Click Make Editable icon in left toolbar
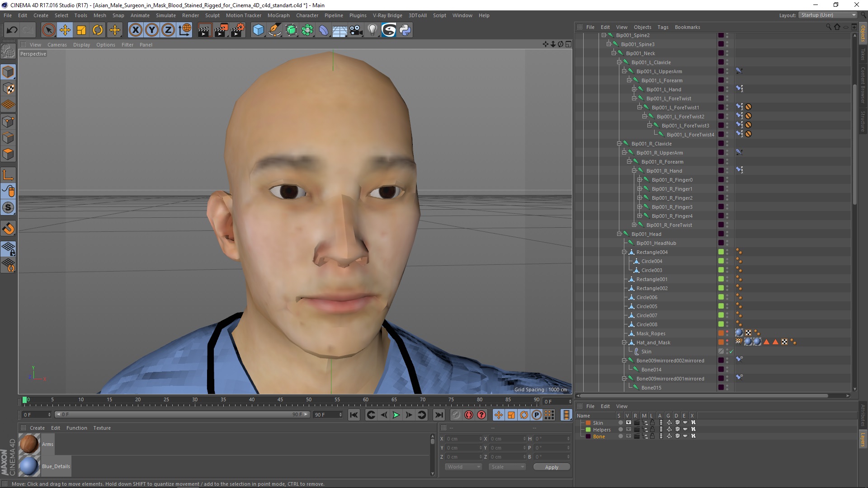Viewport: 868px width, 488px height. tap(8, 52)
